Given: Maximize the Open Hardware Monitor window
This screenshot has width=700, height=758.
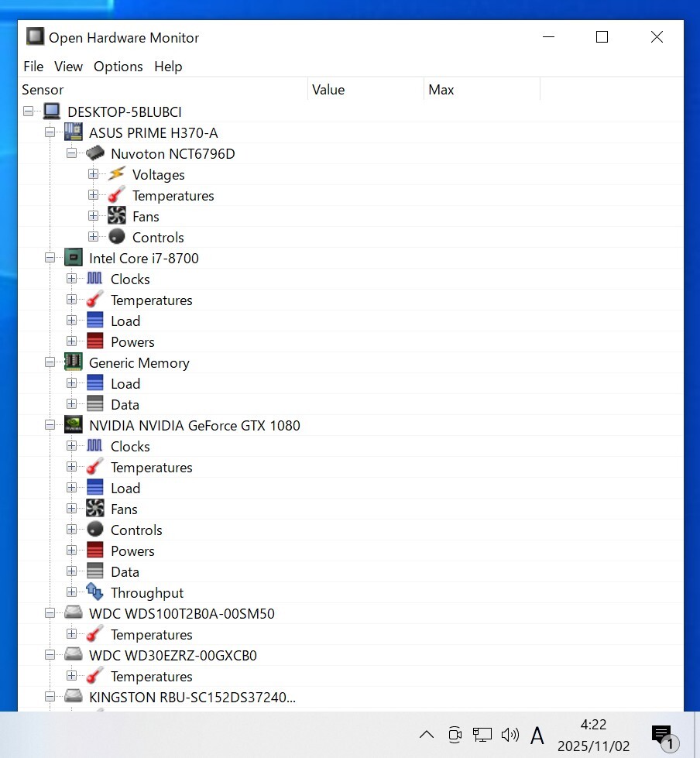Looking at the screenshot, I should [602, 36].
